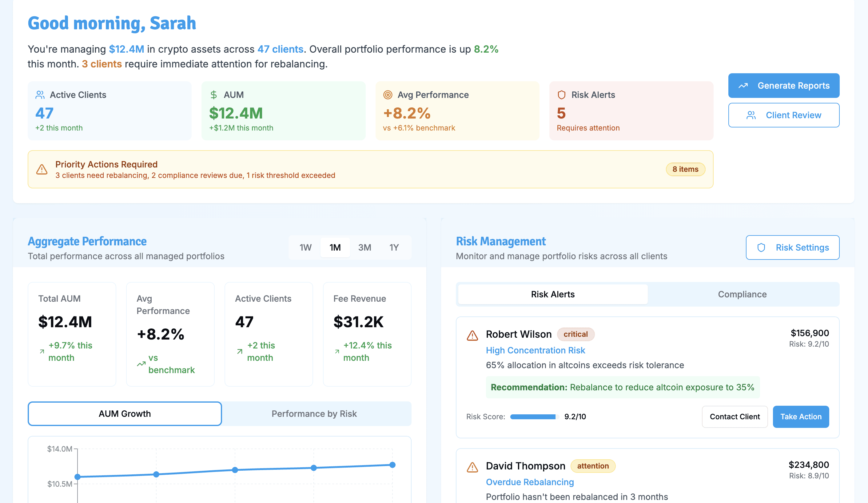Click the Avg Performance target icon
868x503 pixels.
click(x=388, y=95)
